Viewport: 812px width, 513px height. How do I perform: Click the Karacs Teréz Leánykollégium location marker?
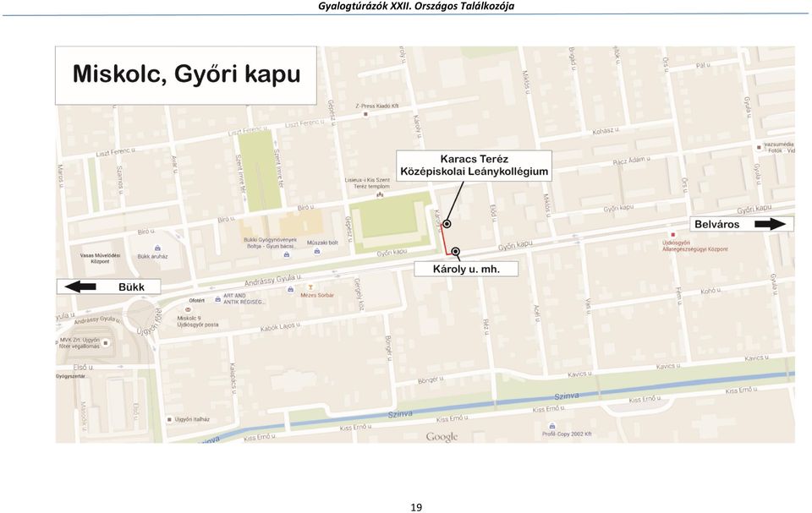point(447,224)
